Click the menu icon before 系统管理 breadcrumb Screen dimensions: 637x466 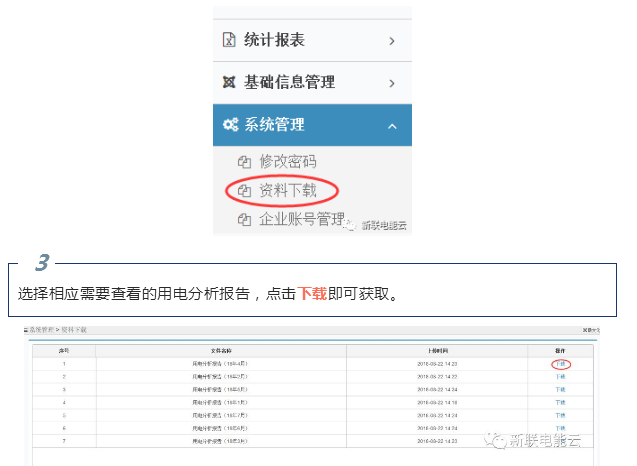[25, 329]
